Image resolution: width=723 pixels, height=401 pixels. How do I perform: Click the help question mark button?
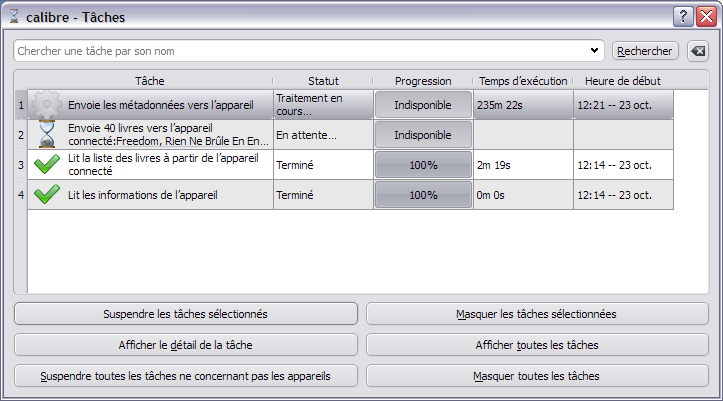[683, 16]
